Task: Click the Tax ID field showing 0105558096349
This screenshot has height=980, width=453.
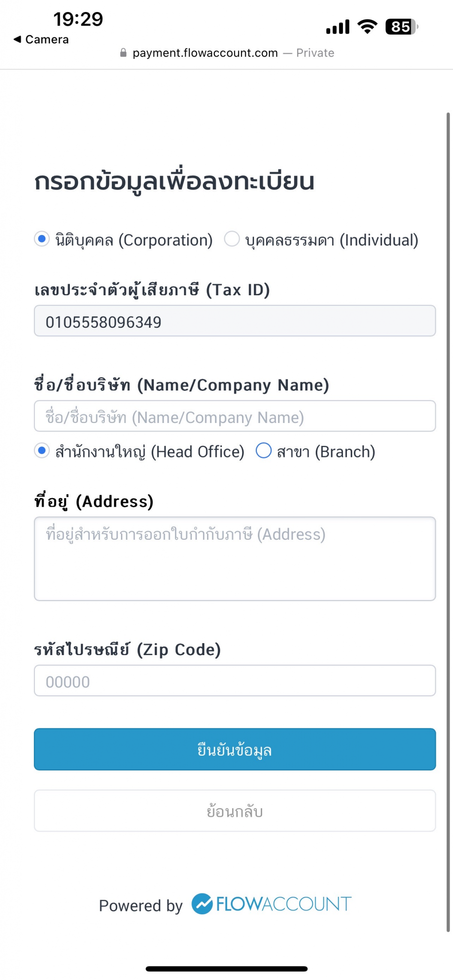Action: 234,321
